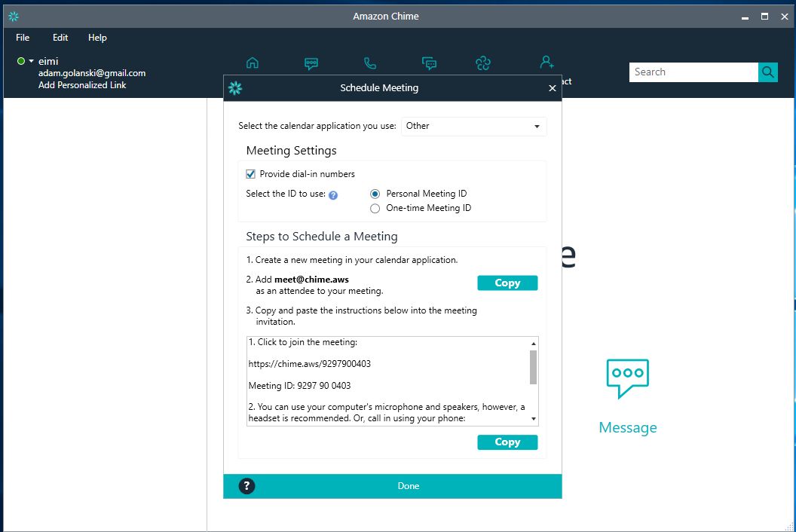Copy the meet@chime.aws attendee address
Screen dimensions: 796x532
coord(507,283)
